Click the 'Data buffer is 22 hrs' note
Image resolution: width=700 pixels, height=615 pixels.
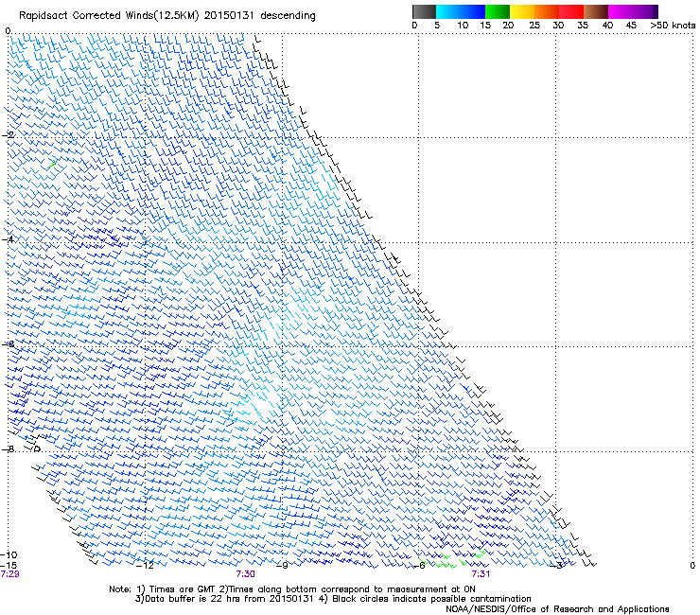click(224, 599)
